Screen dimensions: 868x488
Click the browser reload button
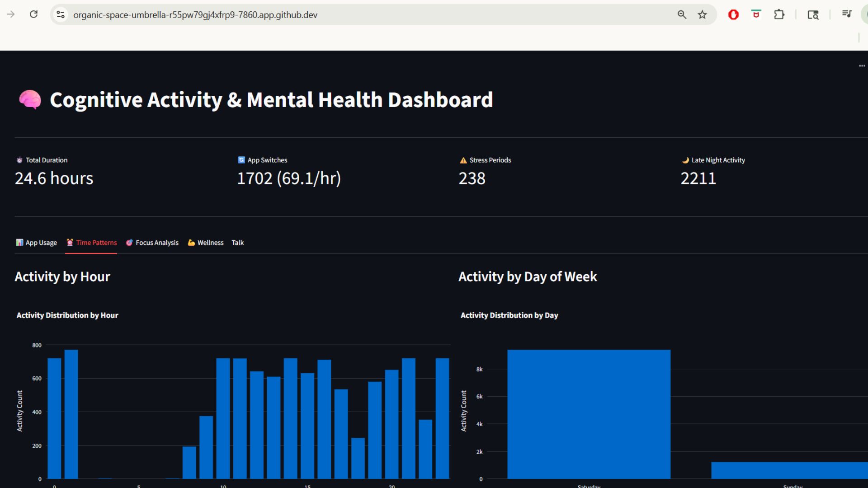click(x=33, y=14)
